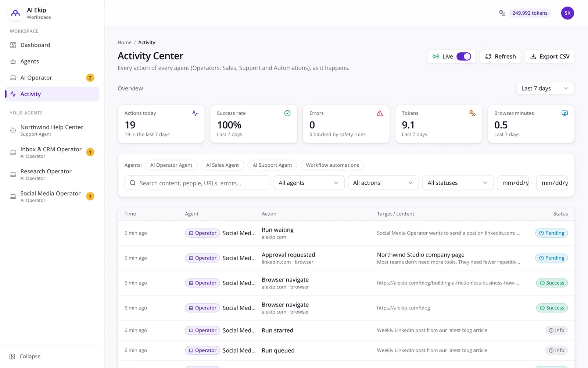Click the AI Operator badge showing 2
This screenshot has height=368, width=588.
(x=90, y=78)
